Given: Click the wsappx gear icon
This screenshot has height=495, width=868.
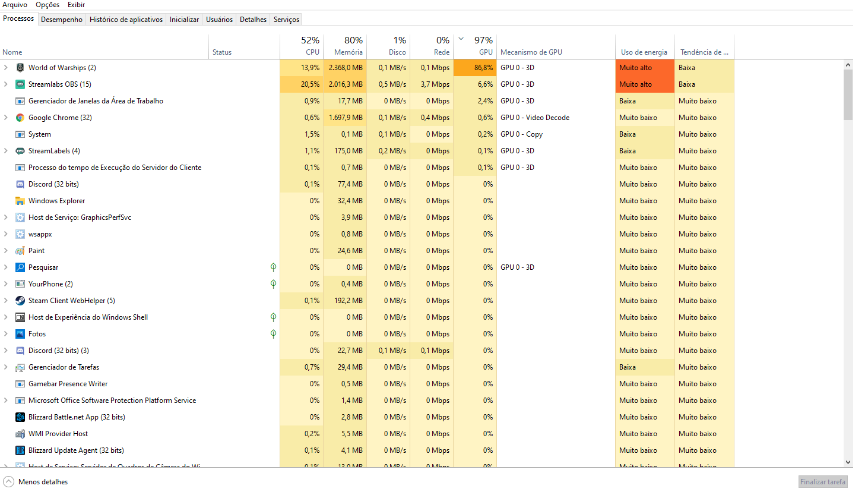Looking at the screenshot, I should pos(20,234).
